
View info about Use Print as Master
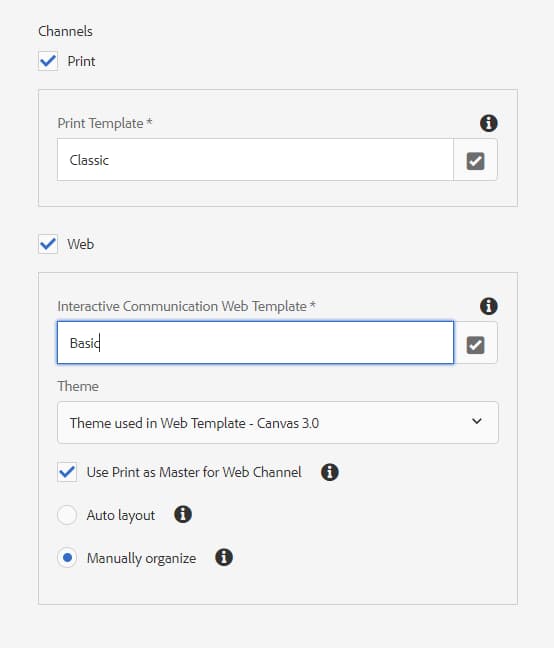(329, 472)
